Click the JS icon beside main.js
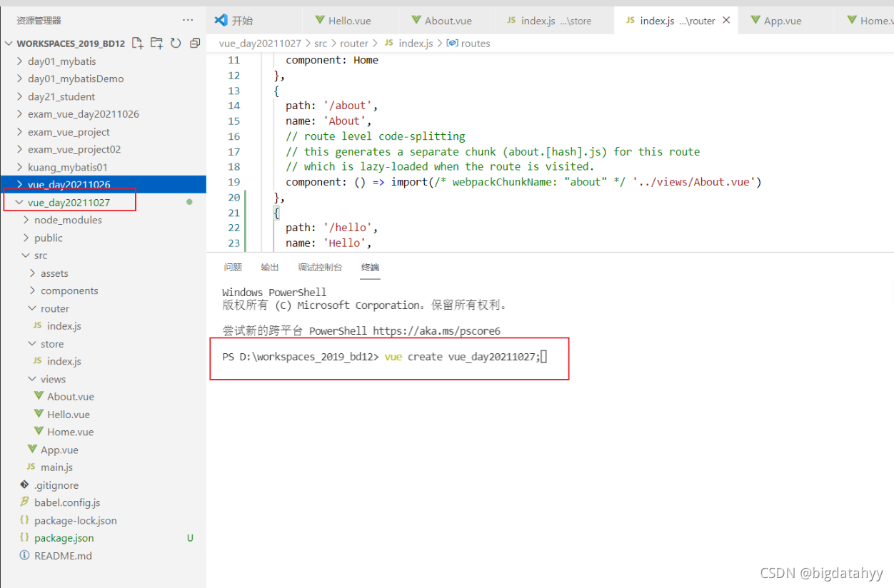The width and height of the screenshot is (894, 588). pos(31,467)
